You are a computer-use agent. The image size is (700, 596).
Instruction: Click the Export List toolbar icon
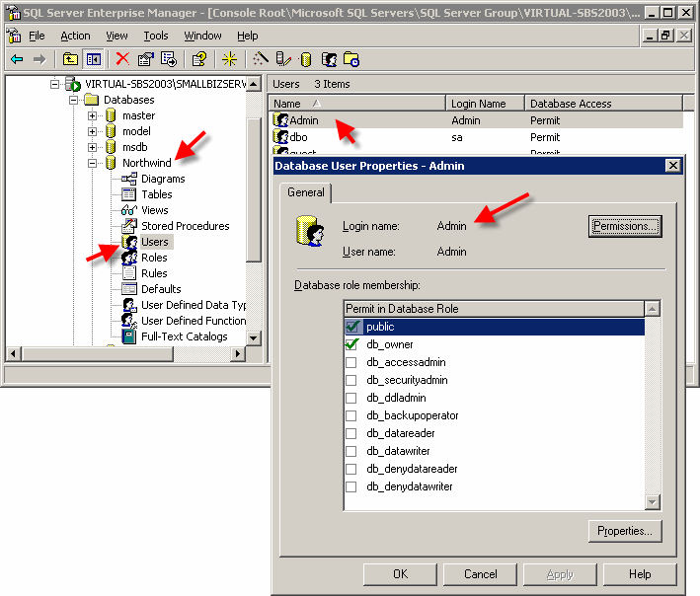(x=169, y=59)
